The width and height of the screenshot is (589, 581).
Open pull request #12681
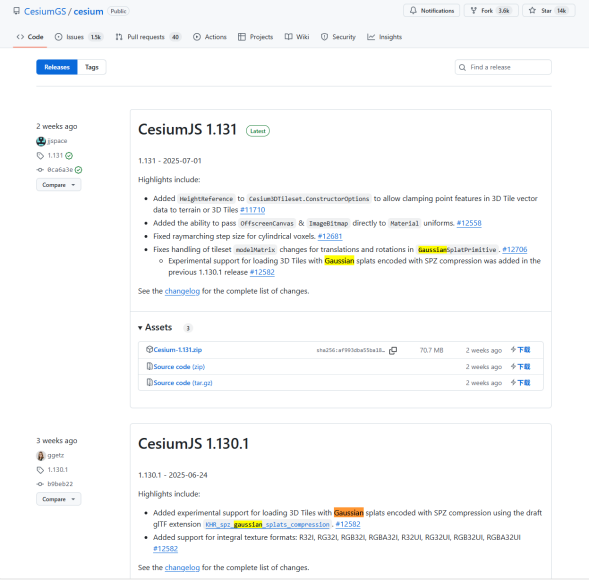pyautogui.click(x=330, y=236)
